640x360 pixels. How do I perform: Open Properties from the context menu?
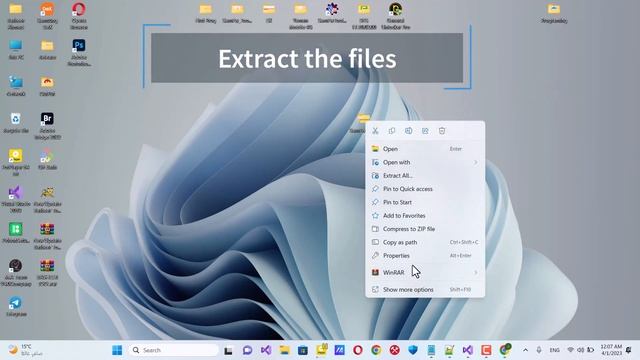pyautogui.click(x=425, y=256)
